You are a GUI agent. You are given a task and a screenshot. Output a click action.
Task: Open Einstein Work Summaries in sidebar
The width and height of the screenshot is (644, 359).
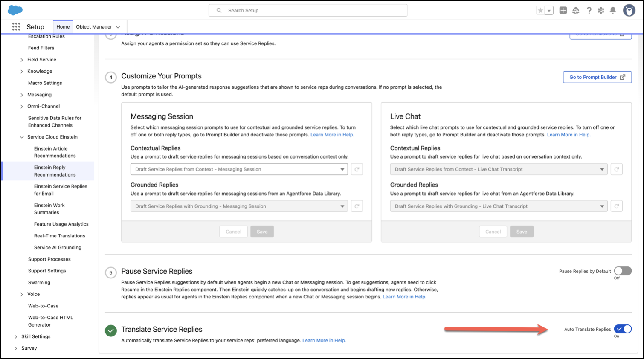[49, 209]
